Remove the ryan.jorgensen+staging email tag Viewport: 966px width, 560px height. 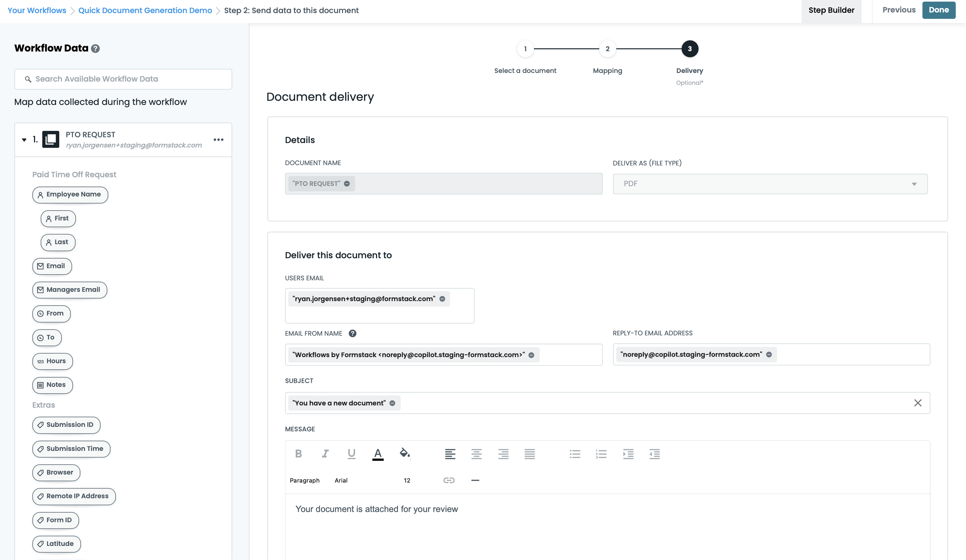tap(443, 299)
